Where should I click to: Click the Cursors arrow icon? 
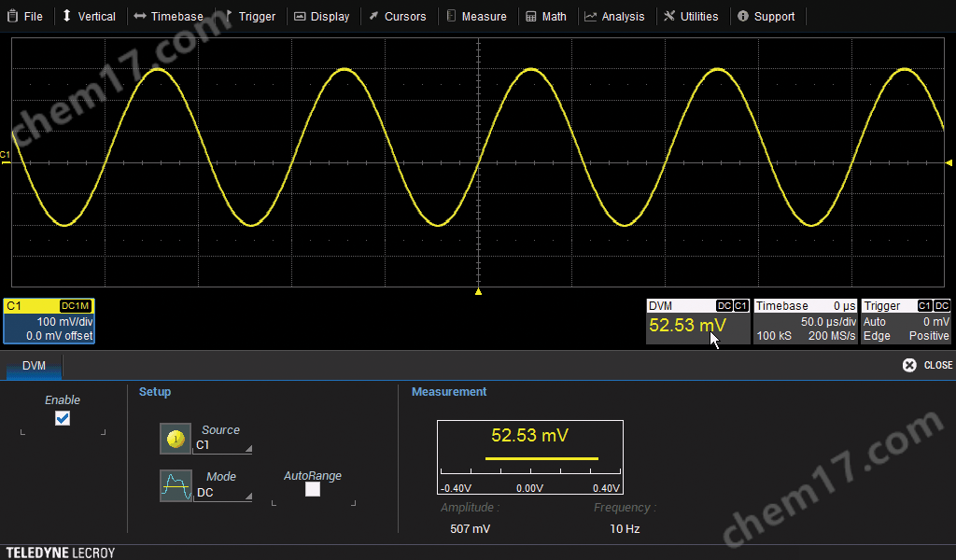click(x=373, y=16)
